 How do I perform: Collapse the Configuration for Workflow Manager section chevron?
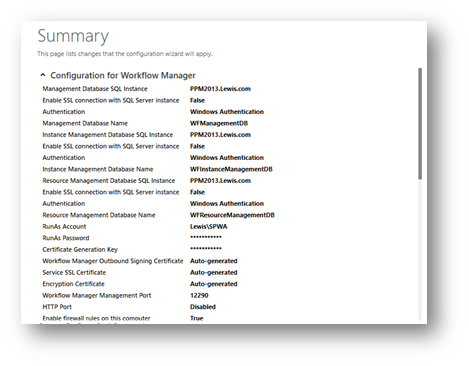click(x=43, y=75)
